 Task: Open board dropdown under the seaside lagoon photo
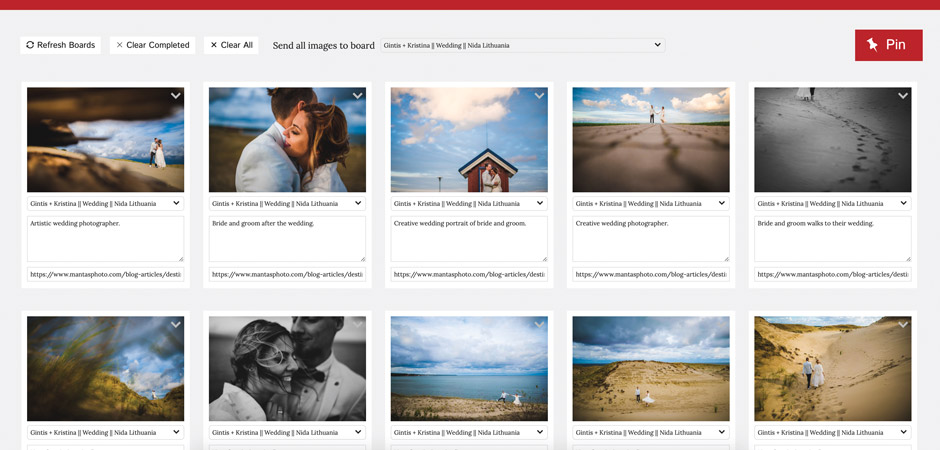coord(469,433)
